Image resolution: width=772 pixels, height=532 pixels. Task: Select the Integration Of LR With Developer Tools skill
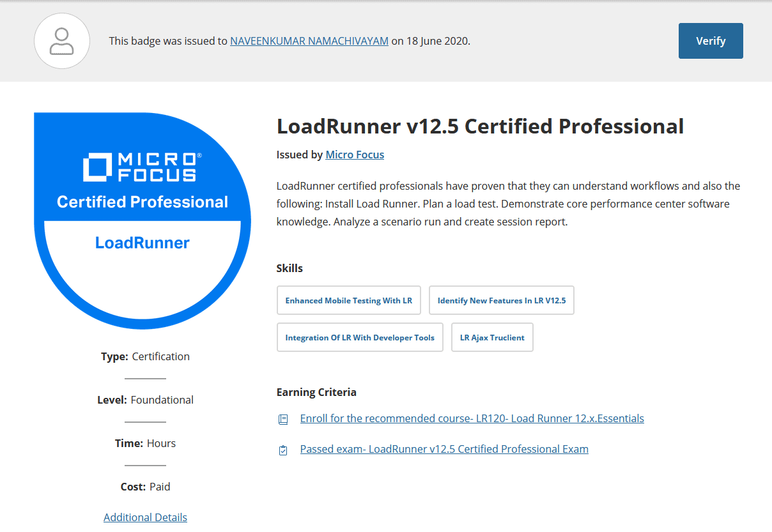click(360, 337)
